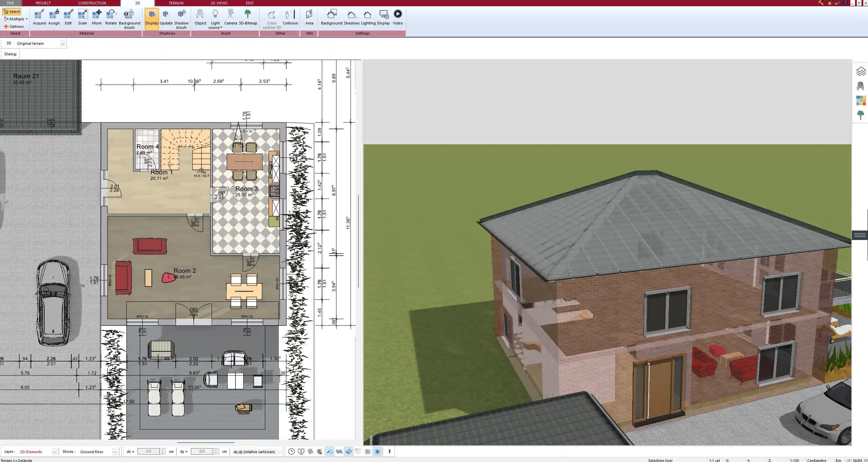This screenshot has height=462, width=868.
Task: Insert a 3D-Bitmap
Action: (x=248, y=17)
